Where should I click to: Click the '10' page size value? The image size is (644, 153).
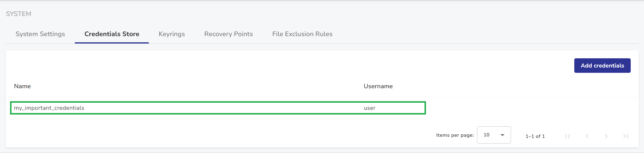point(487,135)
